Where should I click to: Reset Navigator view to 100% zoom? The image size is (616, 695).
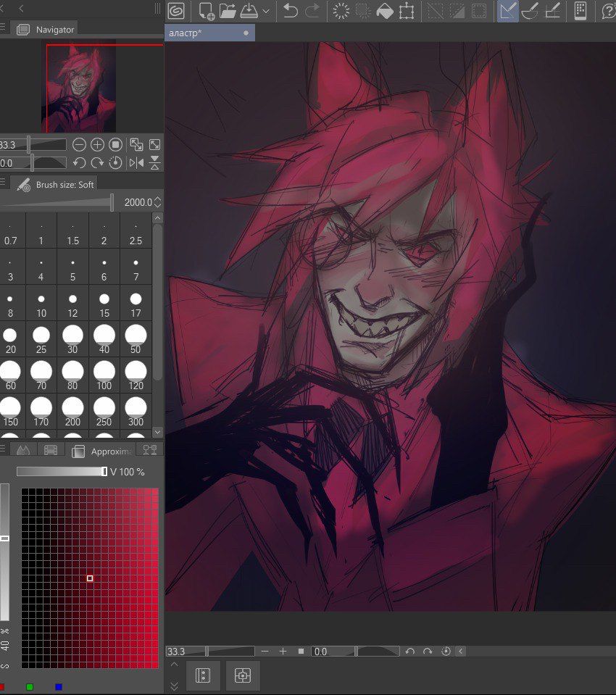tap(115, 144)
